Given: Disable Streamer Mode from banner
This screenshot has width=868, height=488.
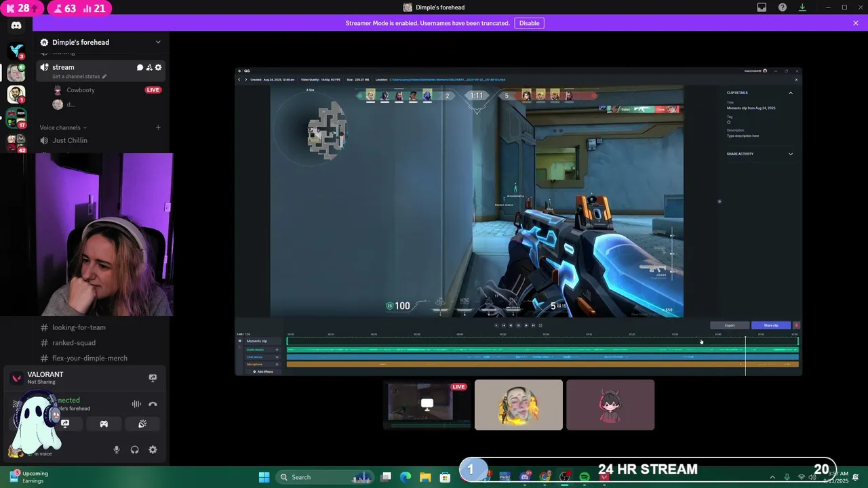Looking at the screenshot, I should pos(529,23).
